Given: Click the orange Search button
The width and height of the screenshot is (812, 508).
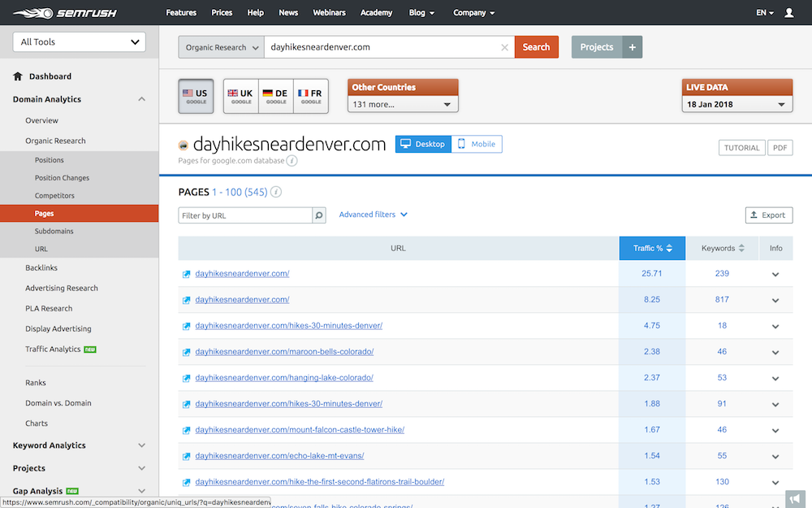Looking at the screenshot, I should click(537, 47).
